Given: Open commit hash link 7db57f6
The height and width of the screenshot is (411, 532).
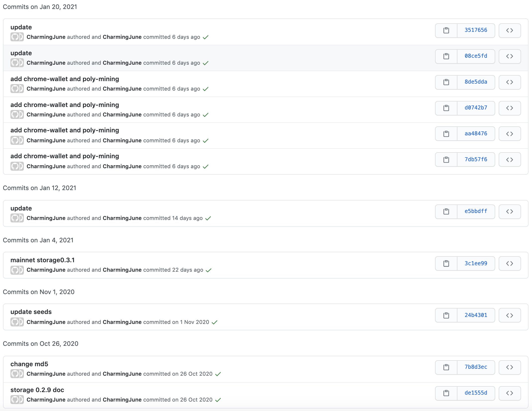Looking at the screenshot, I should (476, 159).
